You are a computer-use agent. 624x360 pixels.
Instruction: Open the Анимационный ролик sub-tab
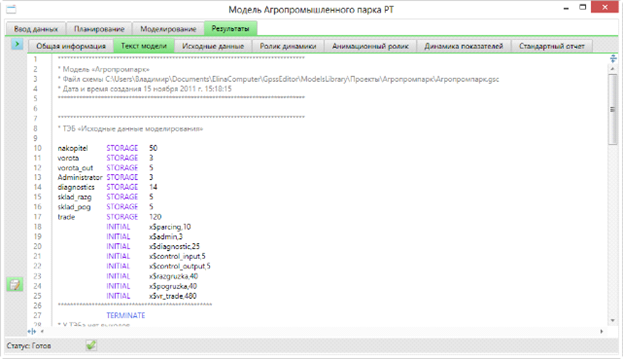(370, 46)
